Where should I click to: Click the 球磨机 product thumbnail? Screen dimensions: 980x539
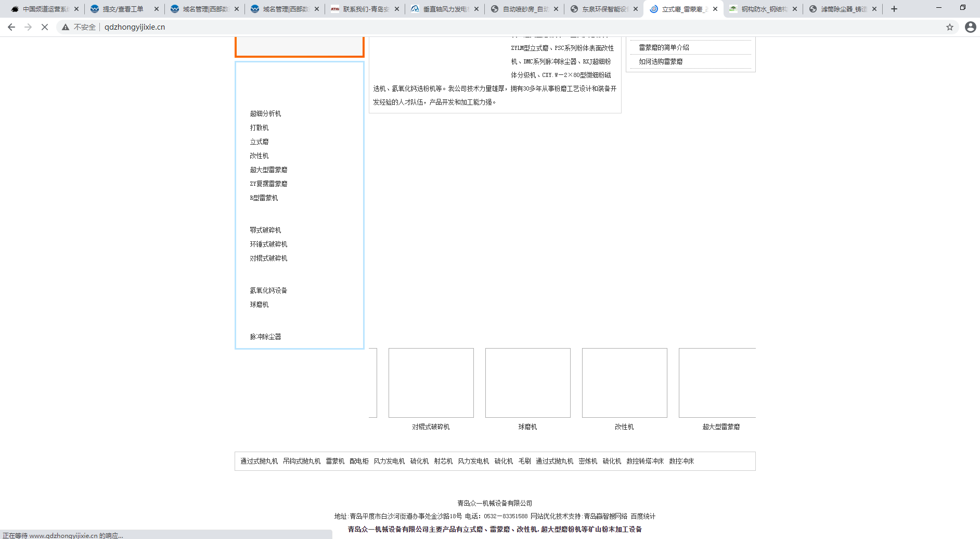coord(528,383)
